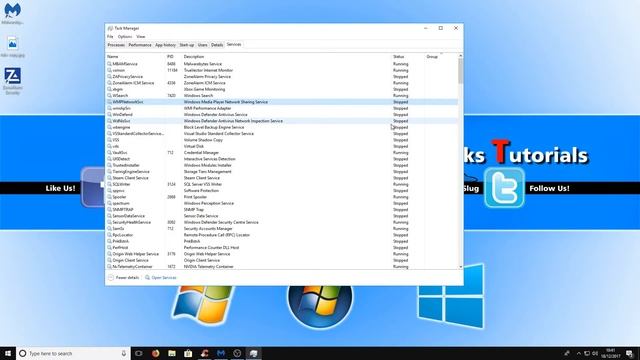The height and width of the screenshot is (360, 640).
Task: Show hidden system tray icons
Action: coord(578,353)
